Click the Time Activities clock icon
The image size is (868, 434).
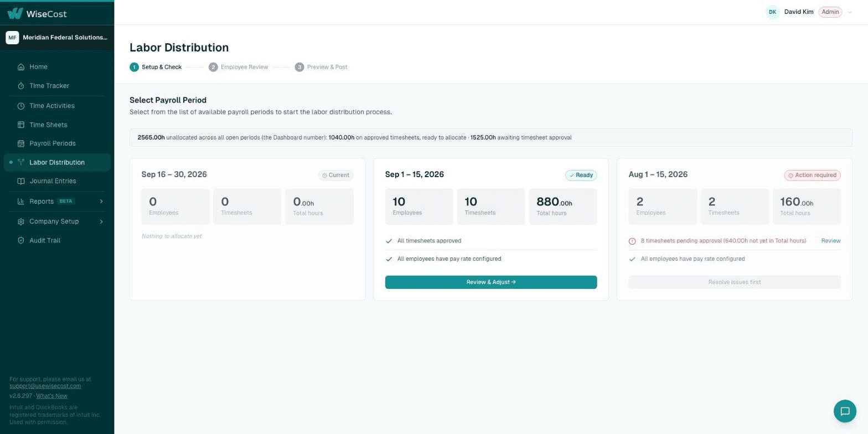tap(20, 106)
